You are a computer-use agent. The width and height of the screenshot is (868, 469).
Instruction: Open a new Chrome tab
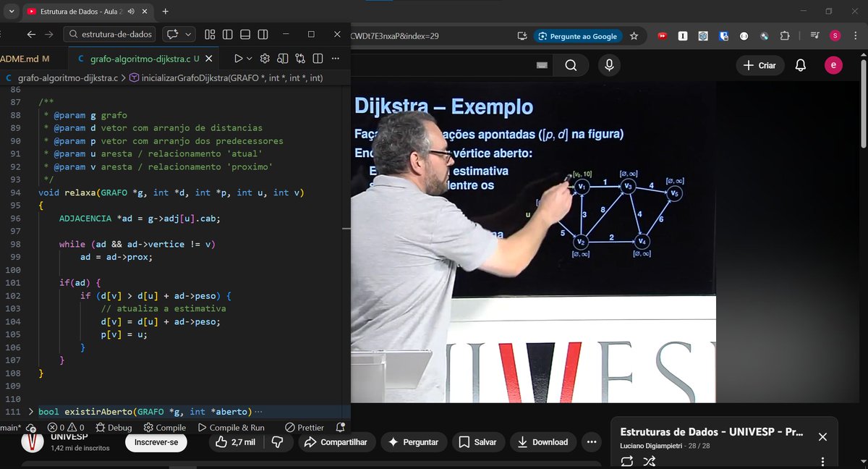pos(166,12)
